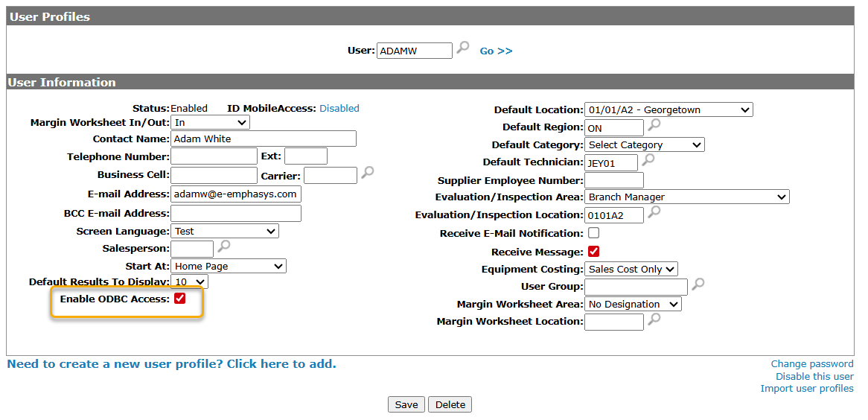Open the Margin Worksheet Location lookup icon
Screen dimensions: 868x420
[x=654, y=319]
